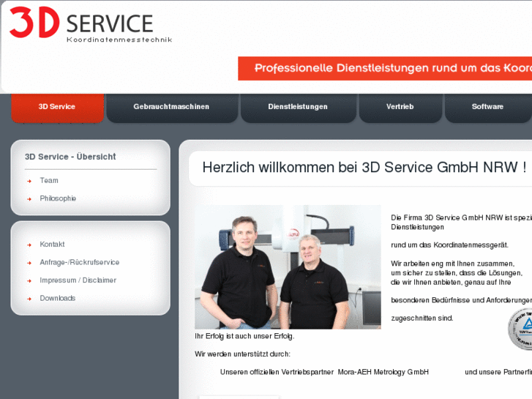Open the Downloads link
The image size is (532, 399).
pos(58,298)
